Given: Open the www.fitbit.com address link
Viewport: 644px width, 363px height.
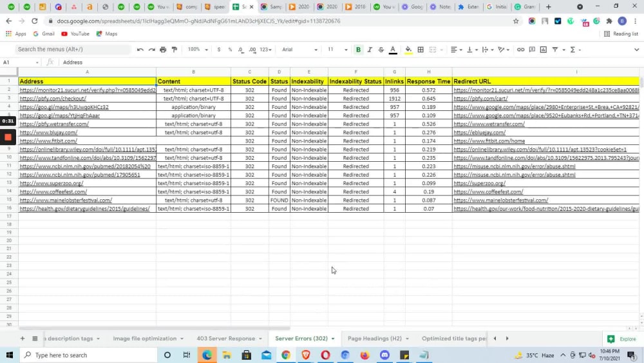Looking at the screenshot, I should click(x=48, y=141).
